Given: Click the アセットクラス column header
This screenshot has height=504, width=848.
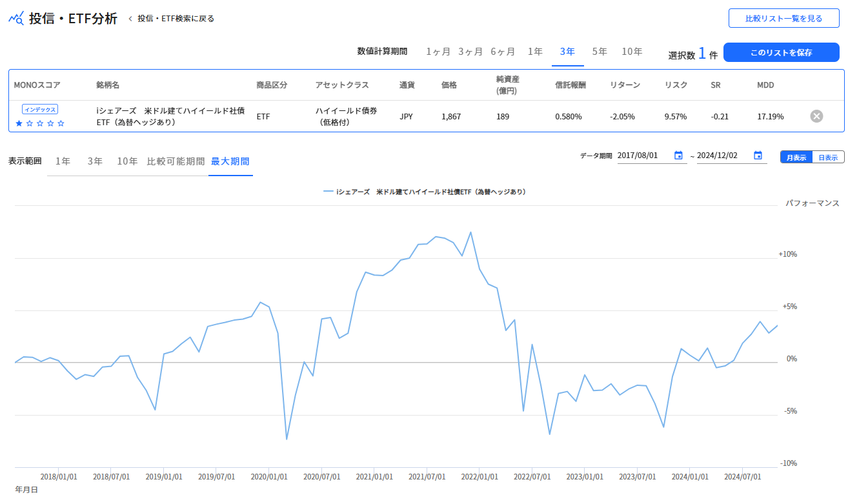Looking at the screenshot, I should (342, 85).
